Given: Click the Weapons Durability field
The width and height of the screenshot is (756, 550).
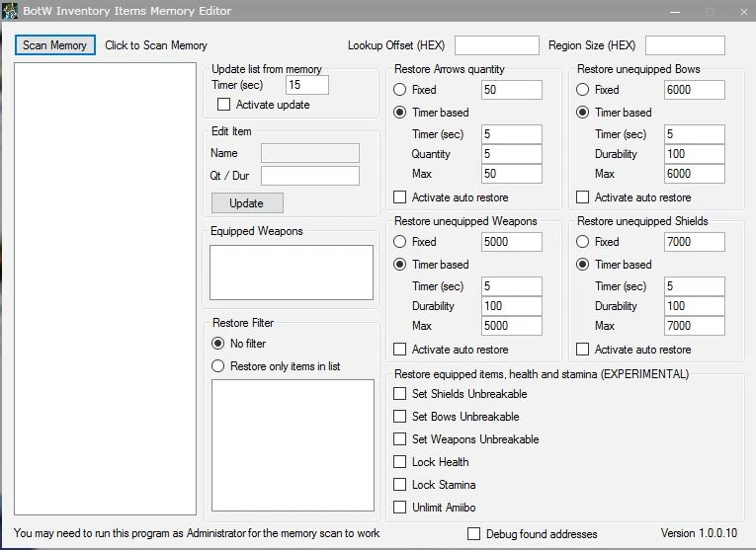Looking at the screenshot, I should 512,306.
